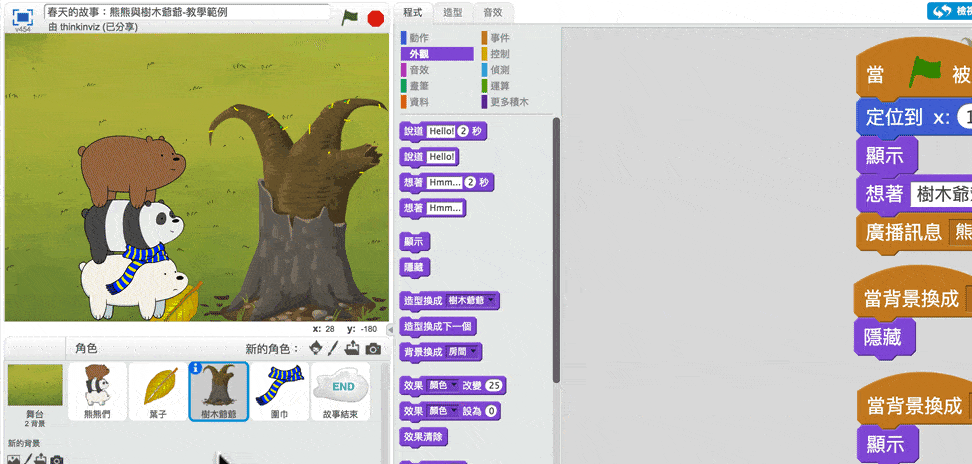Open 樹木爺爺 dropdown in 造型換成 block
This screenshot has width=972, height=464.
(x=472, y=300)
